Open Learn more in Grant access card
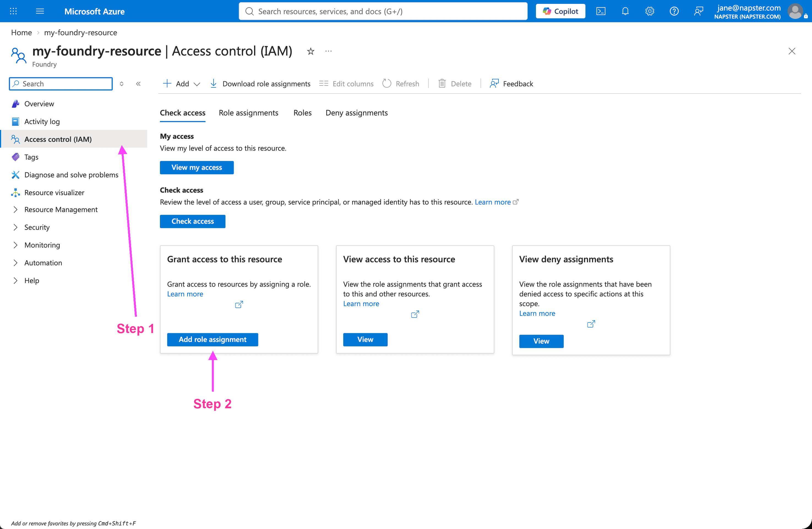The width and height of the screenshot is (812, 529). pos(185,294)
